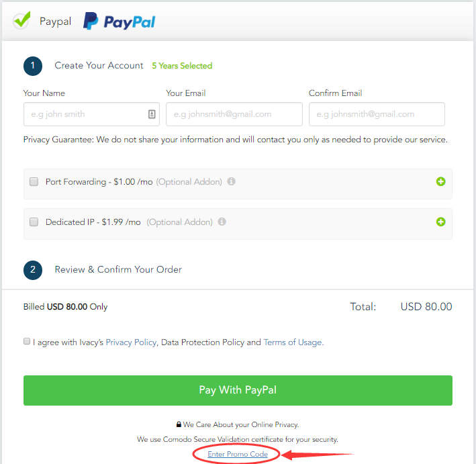Open the Terms of Usage link
476x464 pixels.
[293, 342]
